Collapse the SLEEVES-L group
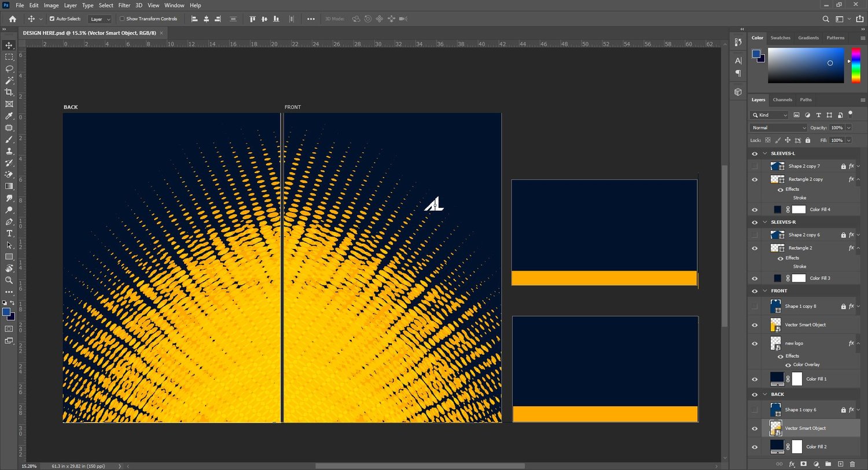The height and width of the screenshot is (470, 868). 765,153
